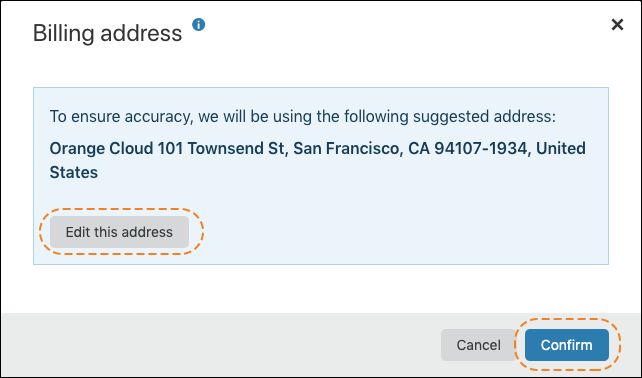Select the Orange Cloud name in address

click(x=101, y=148)
